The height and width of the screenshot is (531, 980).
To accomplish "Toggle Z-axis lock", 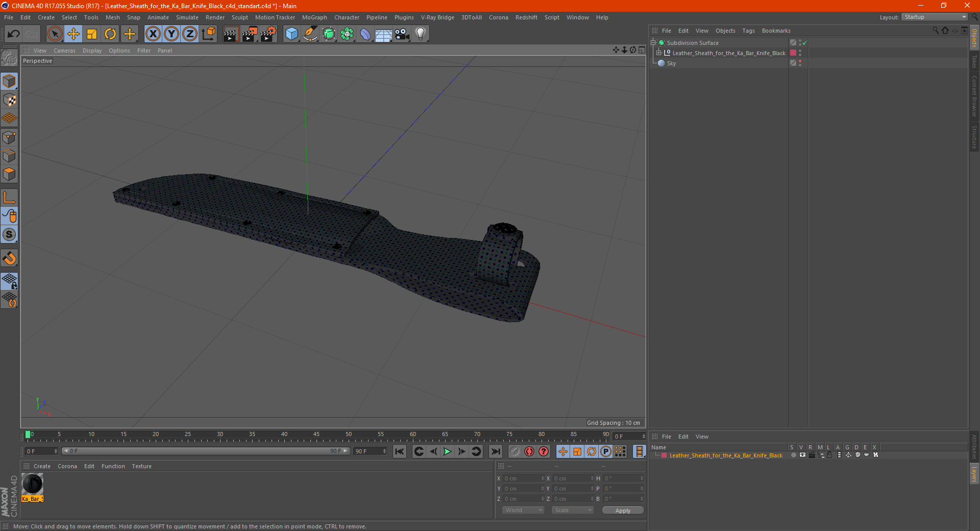I will 190,34.
